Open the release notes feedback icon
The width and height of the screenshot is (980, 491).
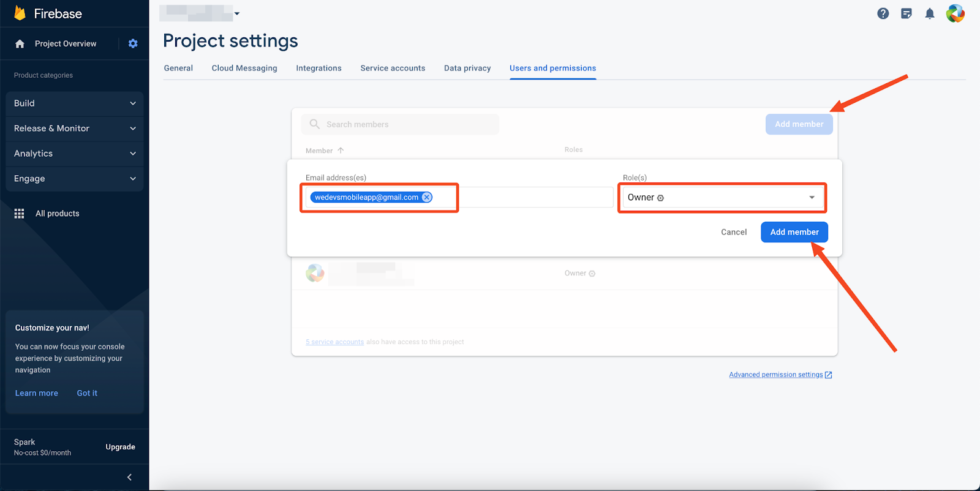point(907,13)
